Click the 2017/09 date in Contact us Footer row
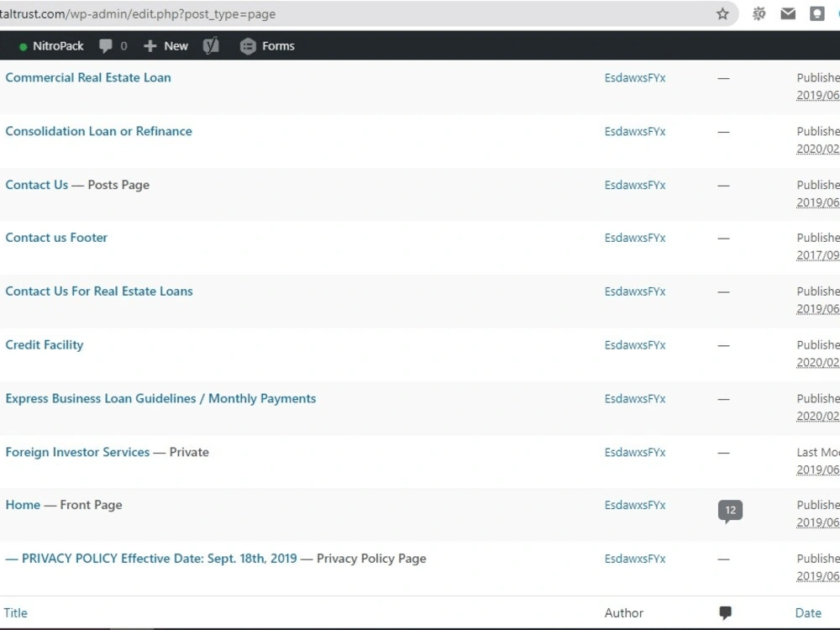The width and height of the screenshot is (840, 630). pyautogui.click(x=818, y=255)
